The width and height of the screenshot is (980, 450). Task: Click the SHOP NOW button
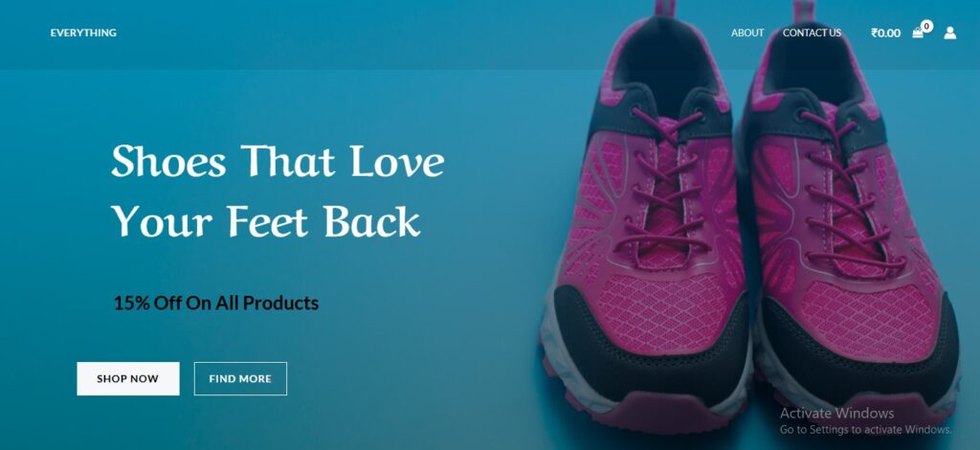point(128,379)
